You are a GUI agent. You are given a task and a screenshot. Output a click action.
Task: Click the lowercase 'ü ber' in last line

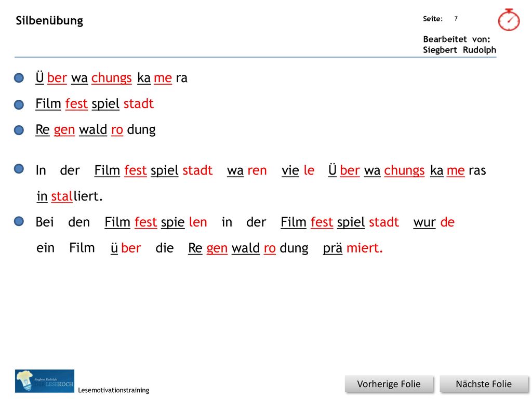click(126, 248)
